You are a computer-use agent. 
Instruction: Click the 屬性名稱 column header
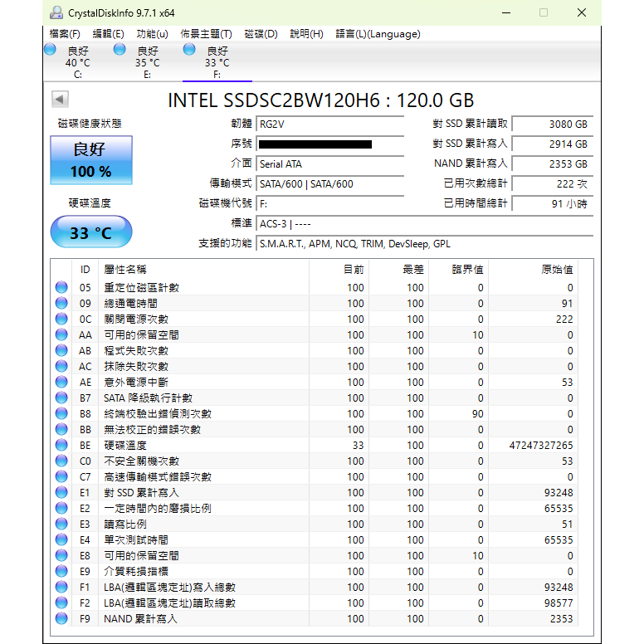(203, 270)
